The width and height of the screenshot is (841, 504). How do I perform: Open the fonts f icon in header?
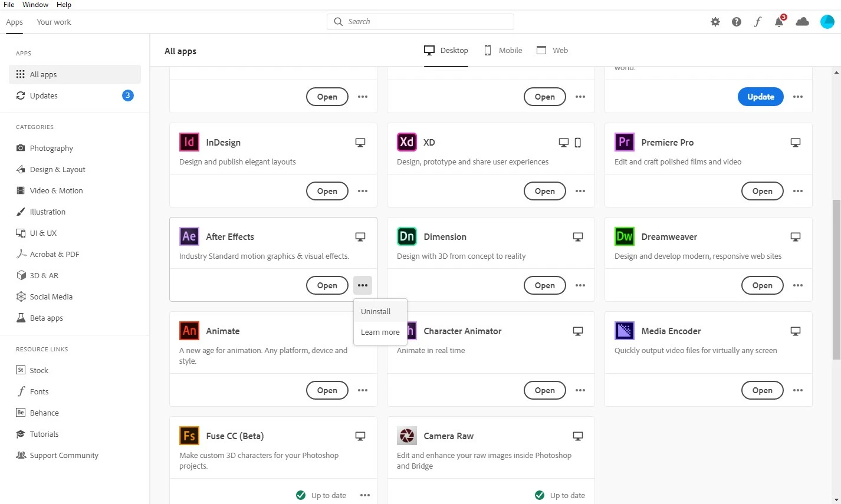(x=758, y=22)
